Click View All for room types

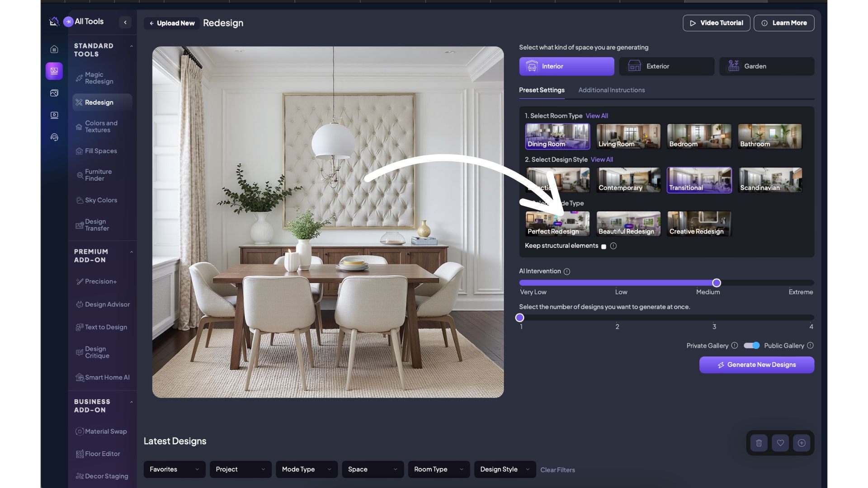coord(597,116)
